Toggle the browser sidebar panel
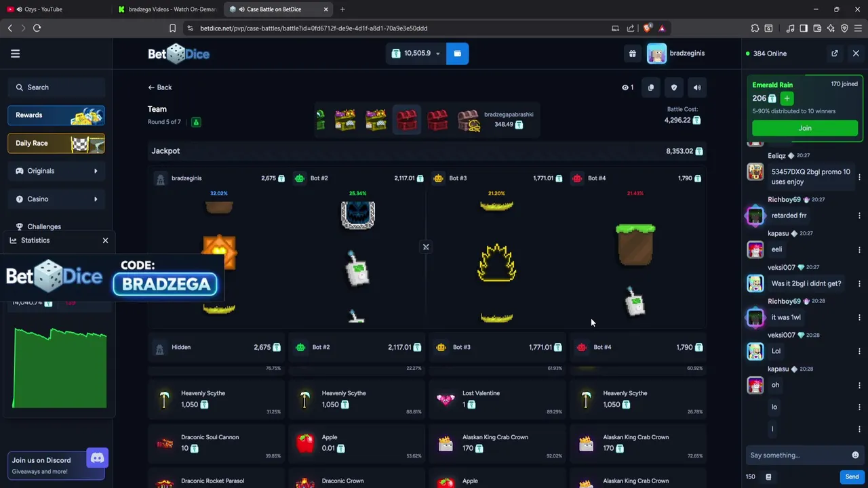The width and height of the screenshot is (868, 488). [x=804, y=28]
